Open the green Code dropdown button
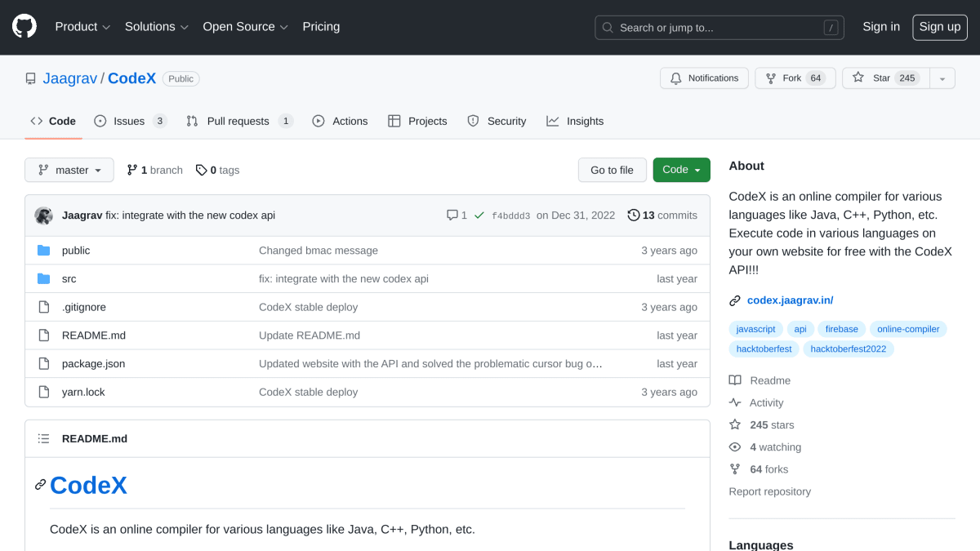Screen dimensions: 980x551 [681, 170]
